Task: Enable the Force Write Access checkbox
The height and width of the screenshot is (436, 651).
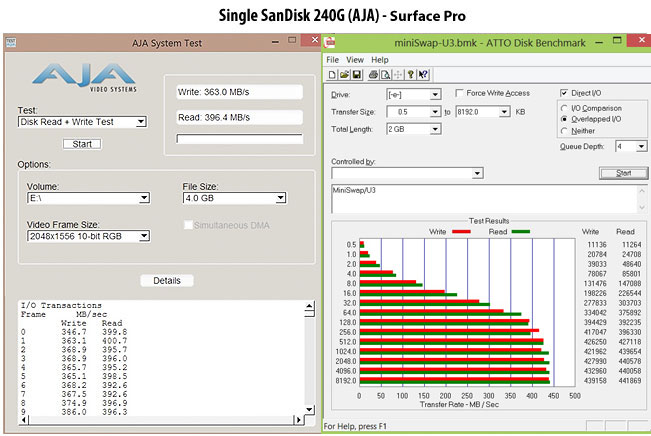Action: point(458,93)
